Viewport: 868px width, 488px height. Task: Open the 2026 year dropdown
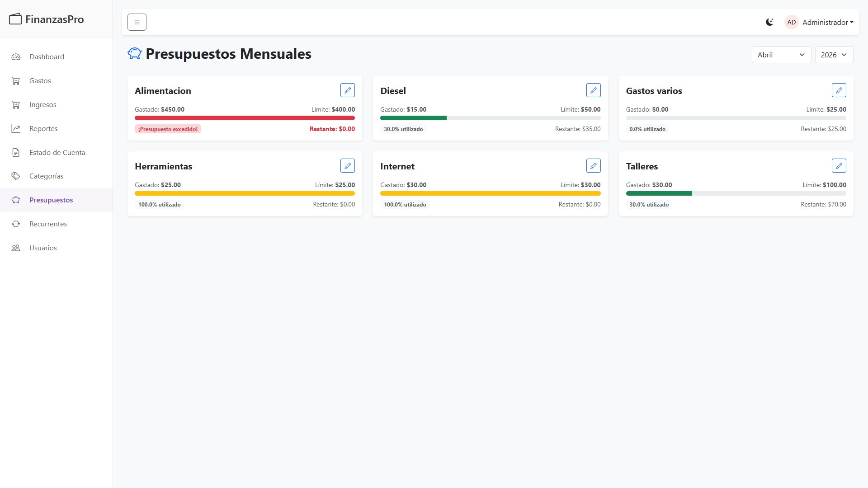834,55
